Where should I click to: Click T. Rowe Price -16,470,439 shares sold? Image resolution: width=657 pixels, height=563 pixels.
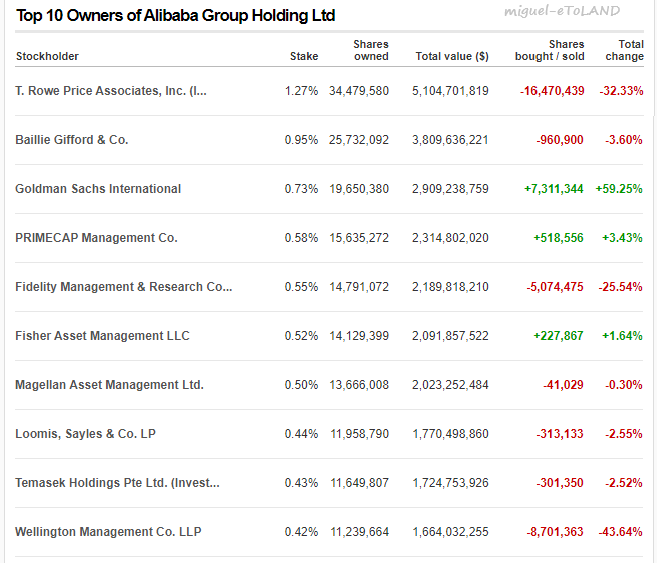(552, 91)
